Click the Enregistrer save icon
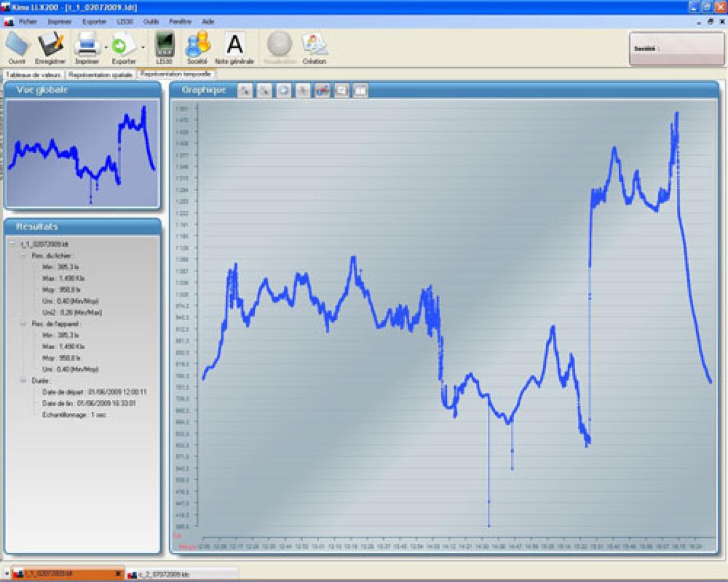The image size is (728, 582). [50, 45]
